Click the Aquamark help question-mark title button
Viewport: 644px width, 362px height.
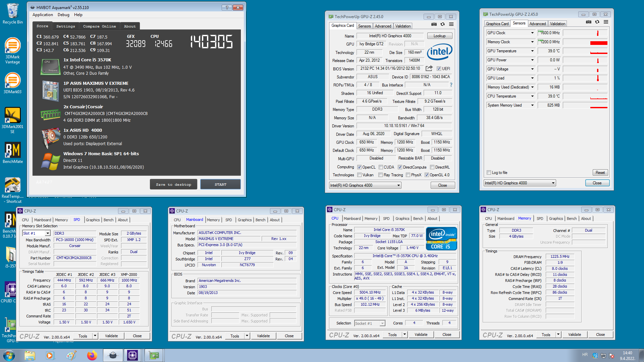click(227, 7)
